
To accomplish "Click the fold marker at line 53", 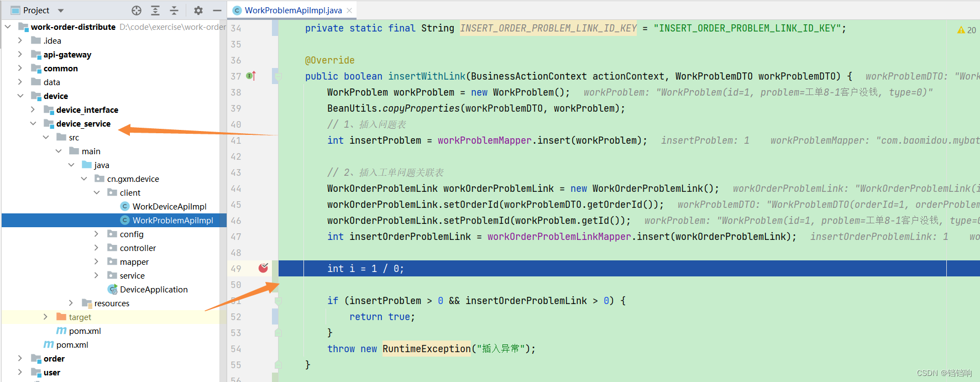I will pyautogui.click(x=278, y=333).
